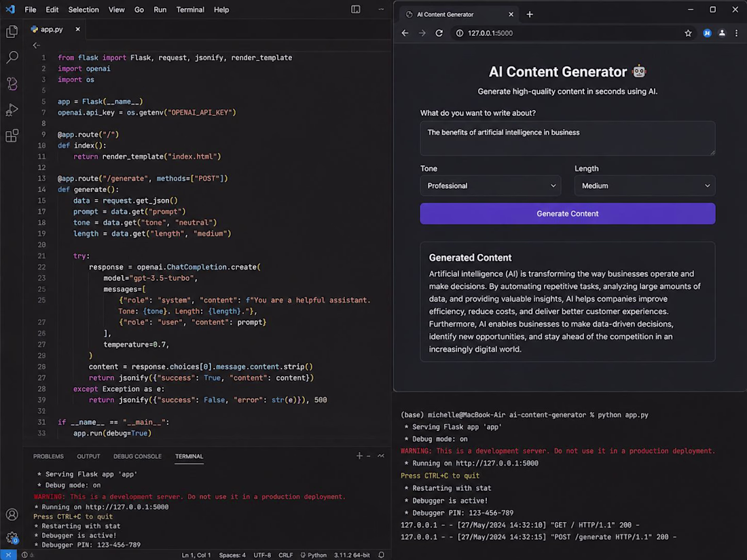This screenshot has width=747, height=560.
Task: Open the blue browser extension icon
Action: point(707,33)
